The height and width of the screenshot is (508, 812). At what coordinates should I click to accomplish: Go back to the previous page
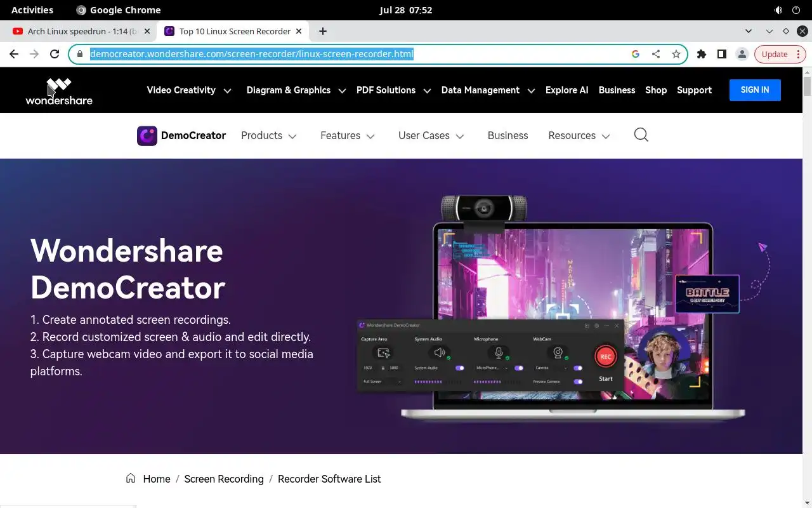click(x=14, y=54)
